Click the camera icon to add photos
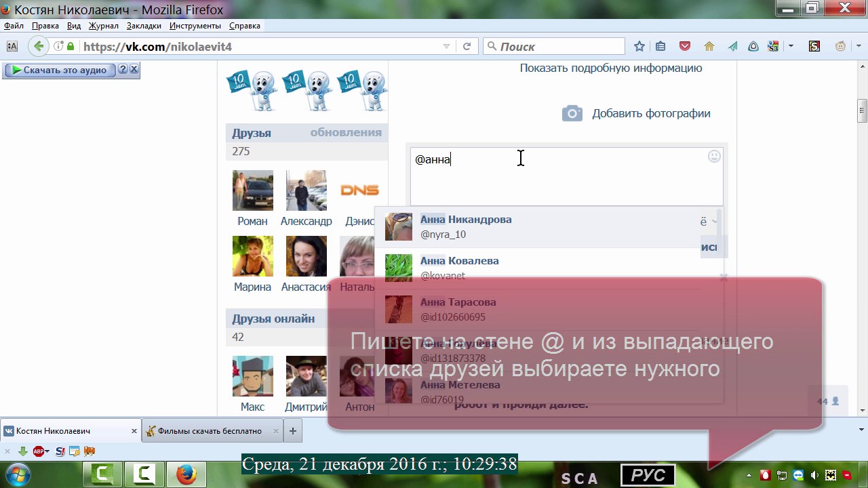868x488 pixels. click(x=572, y=113)
